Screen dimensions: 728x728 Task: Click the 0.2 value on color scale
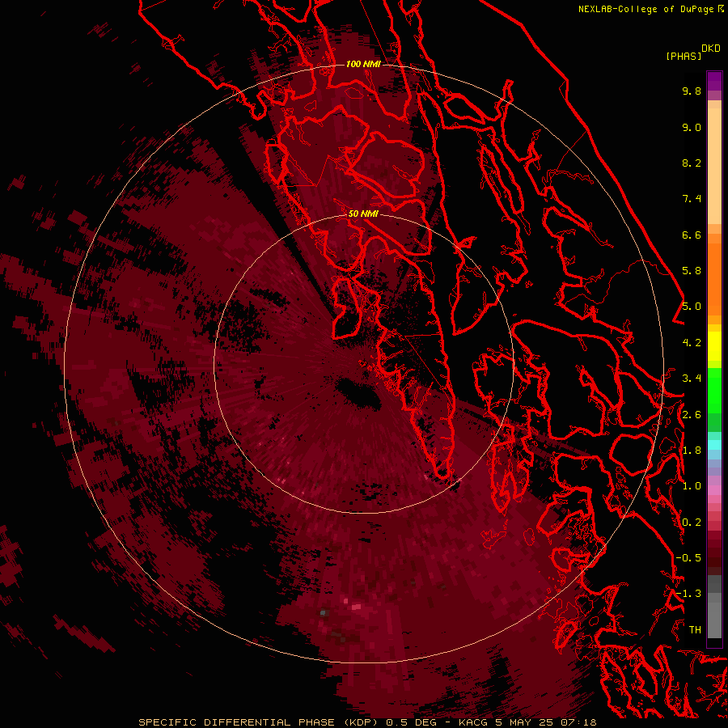(x=692, y=523)
